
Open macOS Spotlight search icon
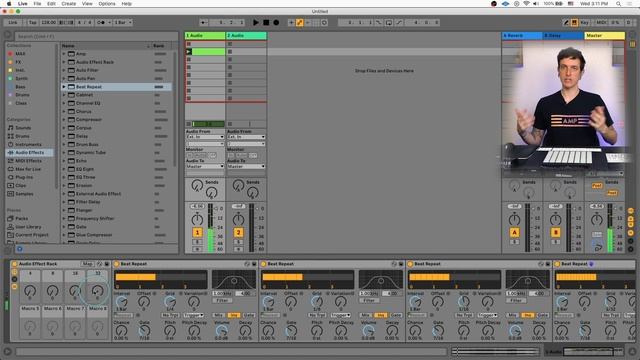[618, 4]
